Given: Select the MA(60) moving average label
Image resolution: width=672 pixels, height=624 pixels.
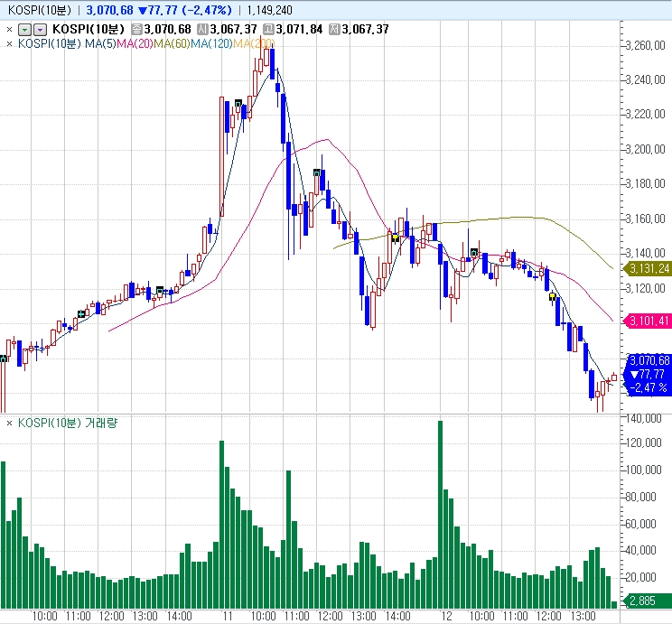Looking at the screenshot, I should [173, 42].
